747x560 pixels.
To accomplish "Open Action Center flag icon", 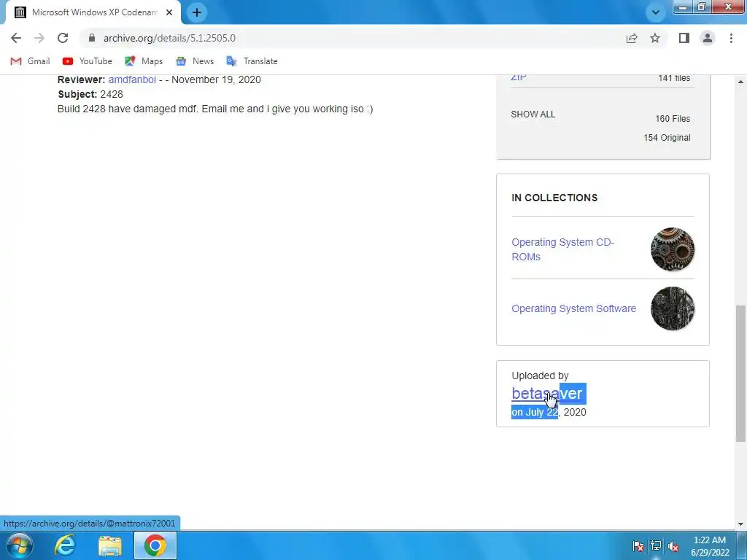I will 638,546.
